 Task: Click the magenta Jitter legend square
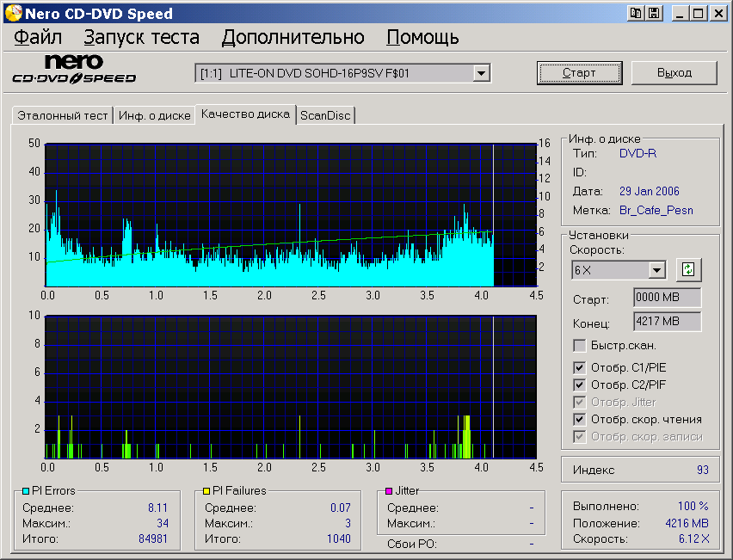pos(389,491)
